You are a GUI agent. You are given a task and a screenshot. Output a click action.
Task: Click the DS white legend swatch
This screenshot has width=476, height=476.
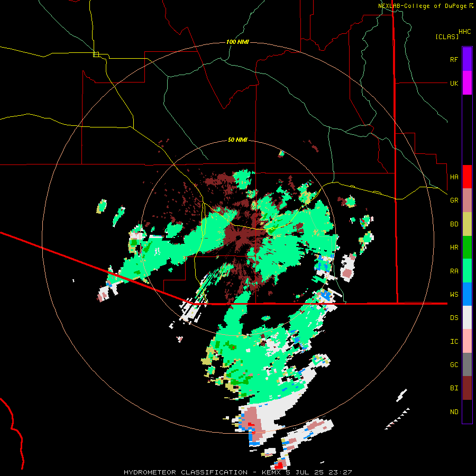tap(467, 317)
